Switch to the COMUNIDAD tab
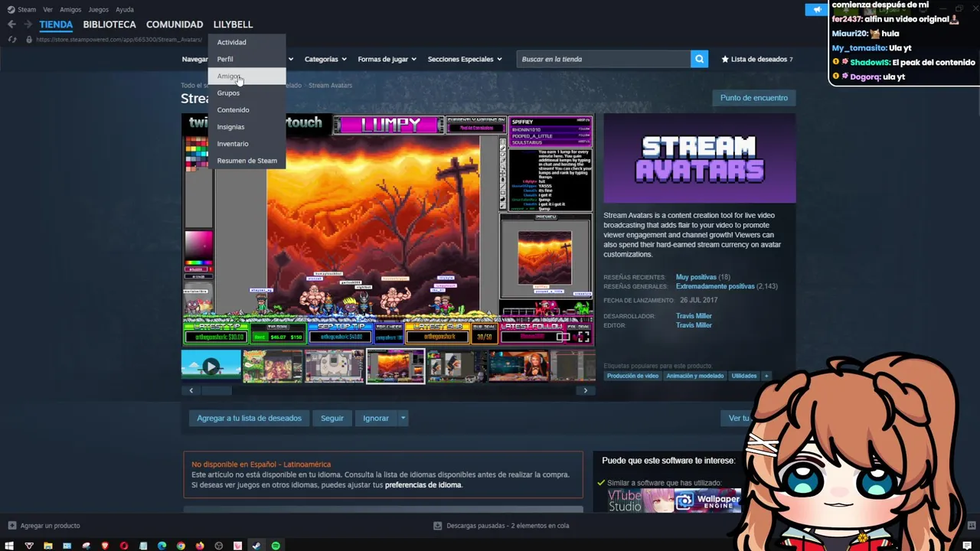980x551 pixels. coord(175,24)
